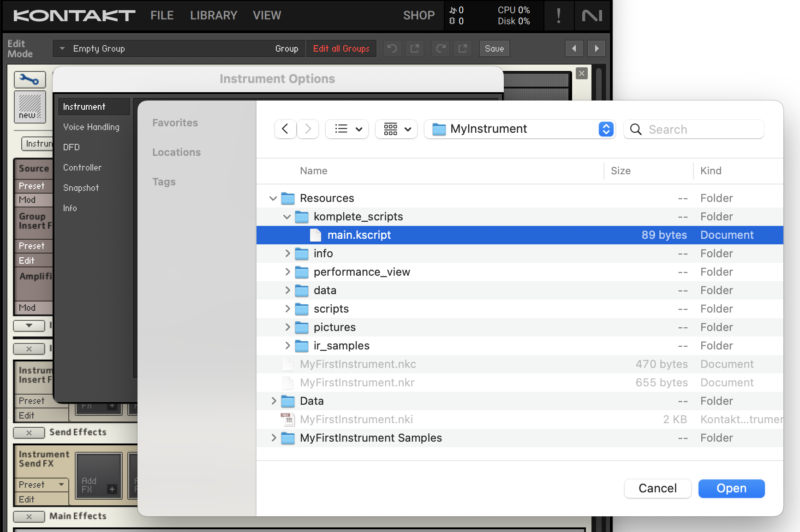This screenshot has height=532, width=800.
Task: Collapse the Resources folder
Action: click(273, 198)
